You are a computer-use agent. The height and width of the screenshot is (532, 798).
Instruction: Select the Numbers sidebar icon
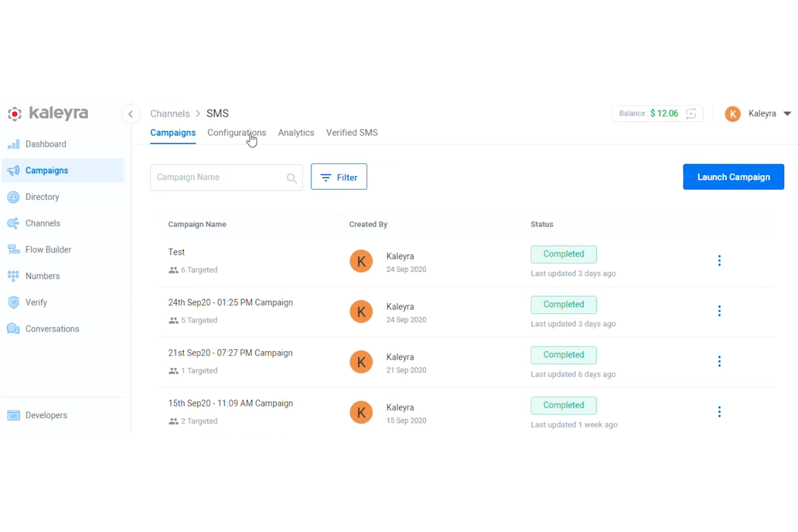click(x=42, y=275)
